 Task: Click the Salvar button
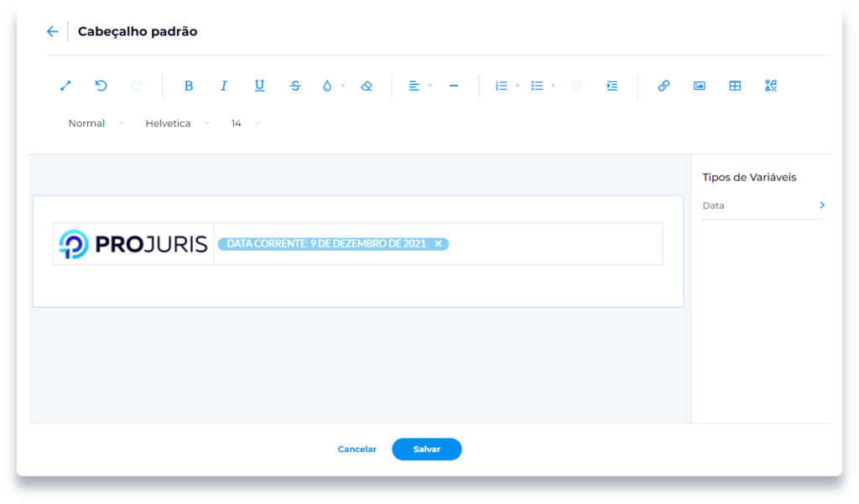(426, 449)
